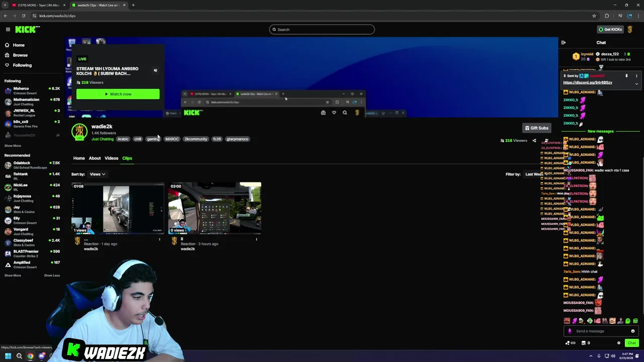Screen dimensions: 644x362
Task: Click the Search field
Action: pyautogui.click(x=322, y=30)
